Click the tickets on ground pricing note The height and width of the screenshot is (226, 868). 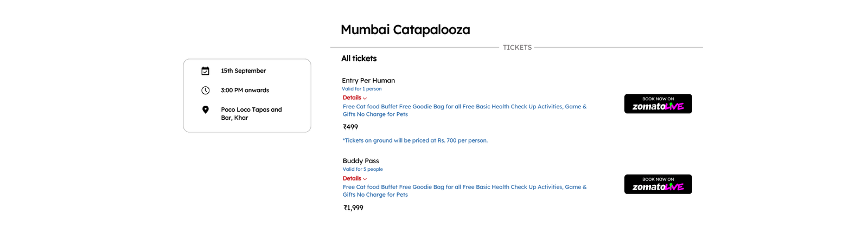pos(415,140)
